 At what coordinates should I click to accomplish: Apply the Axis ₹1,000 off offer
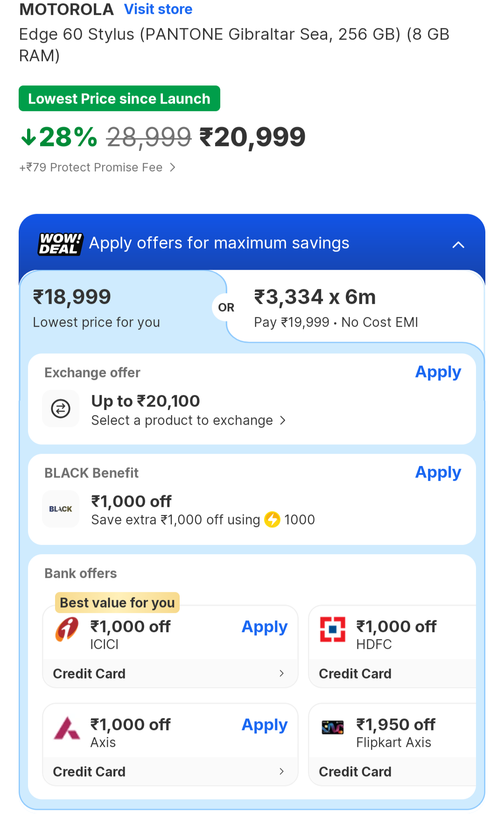[264, 725]
